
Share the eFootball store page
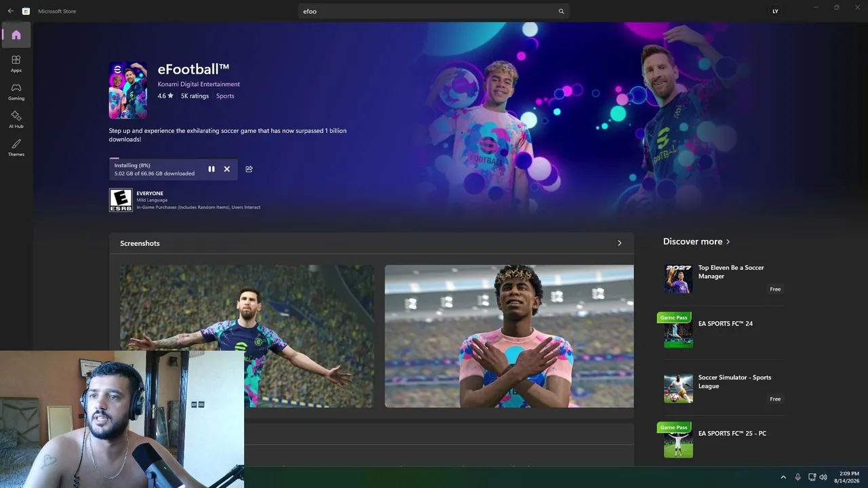tap(249, 169)
